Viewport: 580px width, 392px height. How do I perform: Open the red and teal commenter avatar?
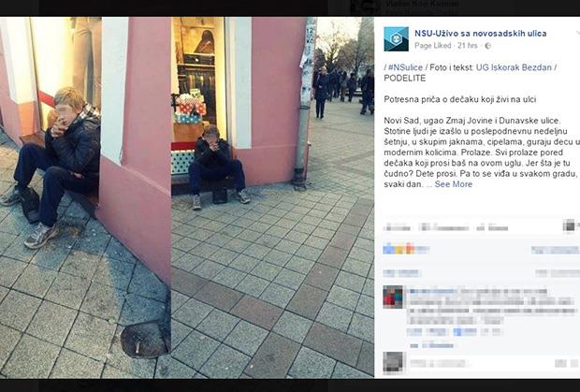393,297
